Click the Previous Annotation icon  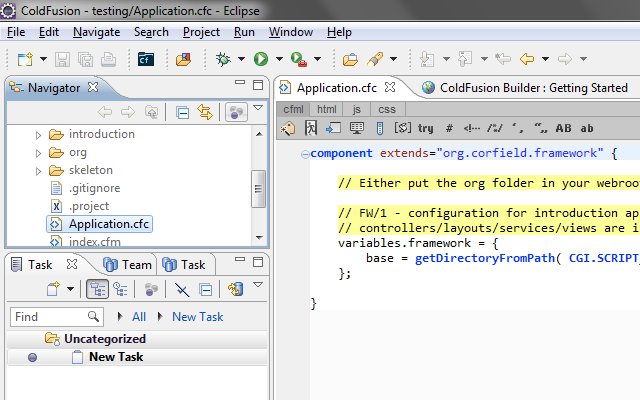pyautogui.click(x=465, y=59)
